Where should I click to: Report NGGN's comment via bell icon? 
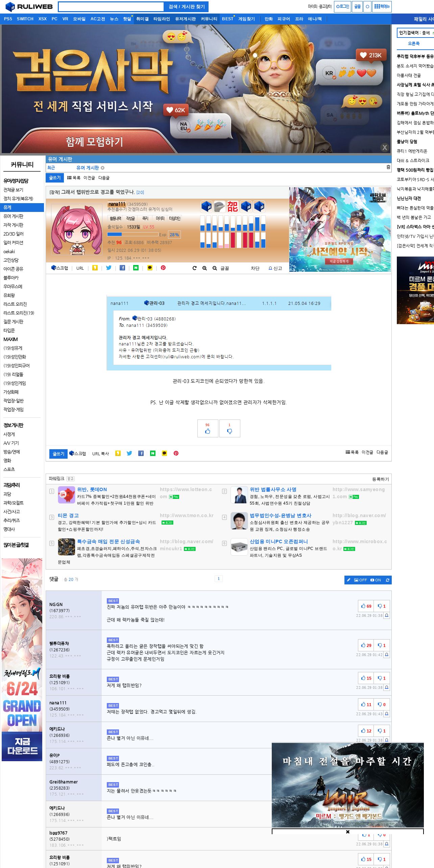(387, 616)
